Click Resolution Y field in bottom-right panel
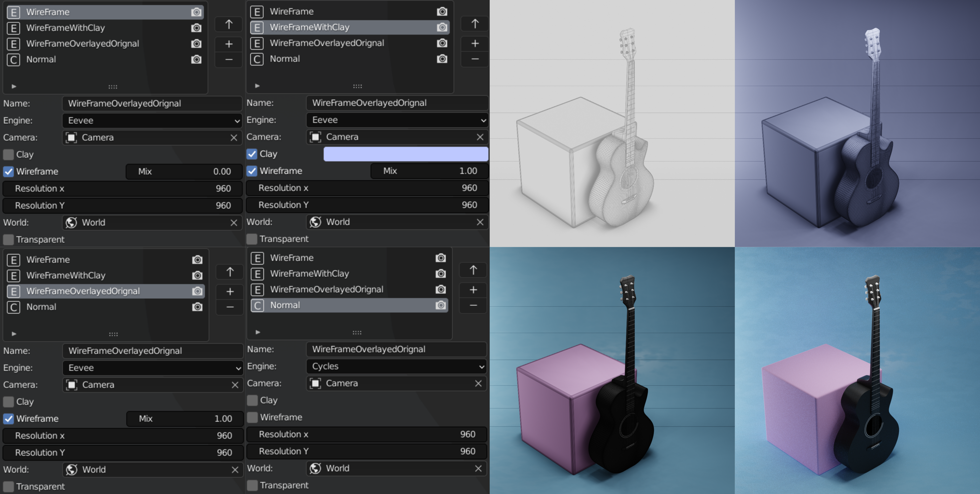 point(367,452)
